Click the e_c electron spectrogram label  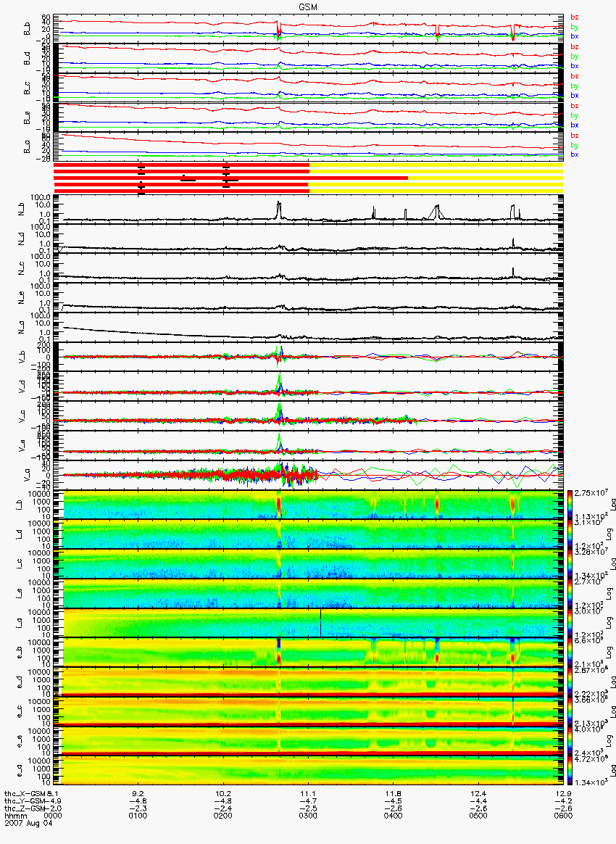tap(19, 711)
